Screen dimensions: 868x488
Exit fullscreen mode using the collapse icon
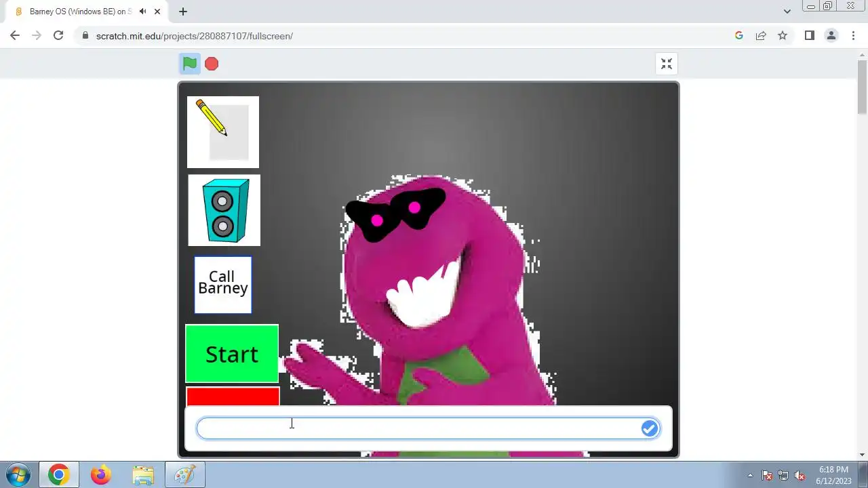667,64
